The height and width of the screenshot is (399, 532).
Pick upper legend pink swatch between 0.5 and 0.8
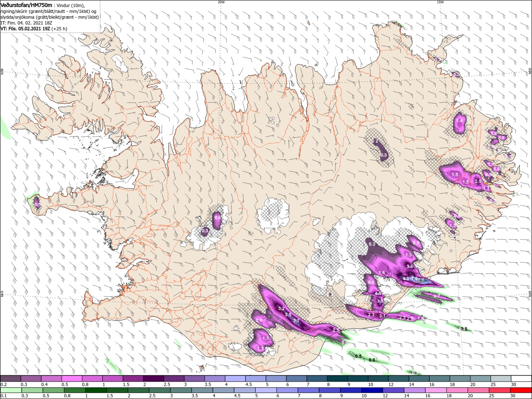coord(72,379)
